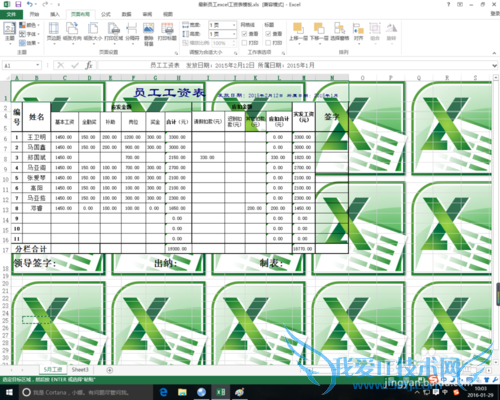Image resolution: width=500 pixels, height=400 pixels.
Task: Select the Sheet3 sheet tab
Action: point(80,370)
